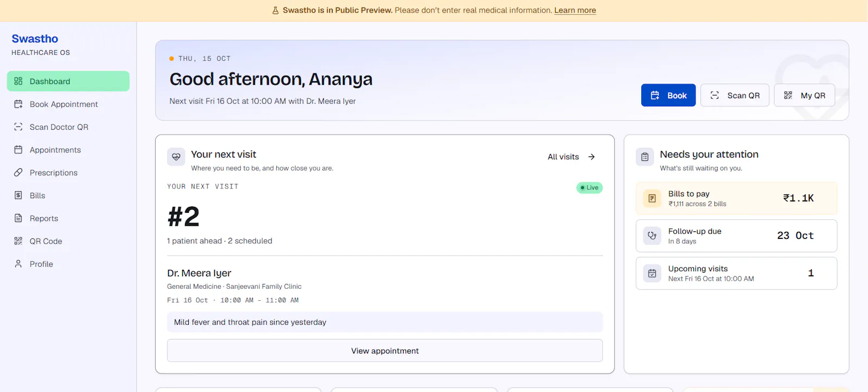Image resolution: width=868 pixels, height=392 pixels.
Task: Click the Bills receipt icon in sidebar
Action: 18,195
